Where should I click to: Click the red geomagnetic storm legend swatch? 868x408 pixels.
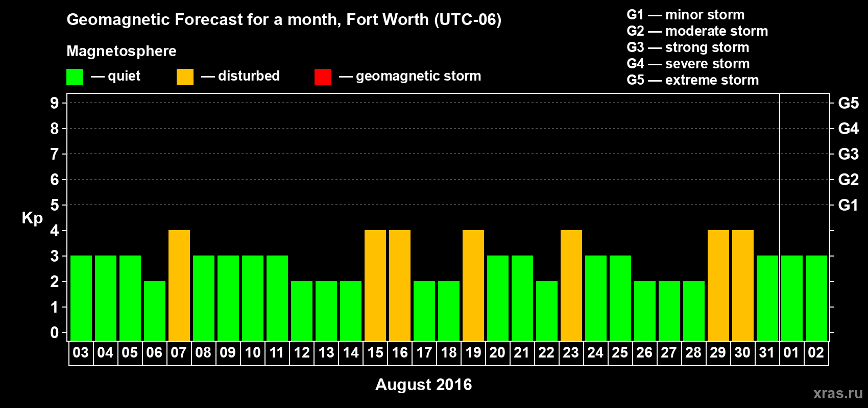323,77
